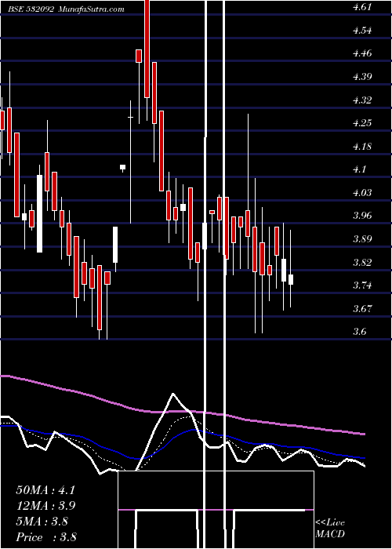Screen dimensions: 392x549
Task: Click the 4.54 price axis label
Action: pos(362,31)
